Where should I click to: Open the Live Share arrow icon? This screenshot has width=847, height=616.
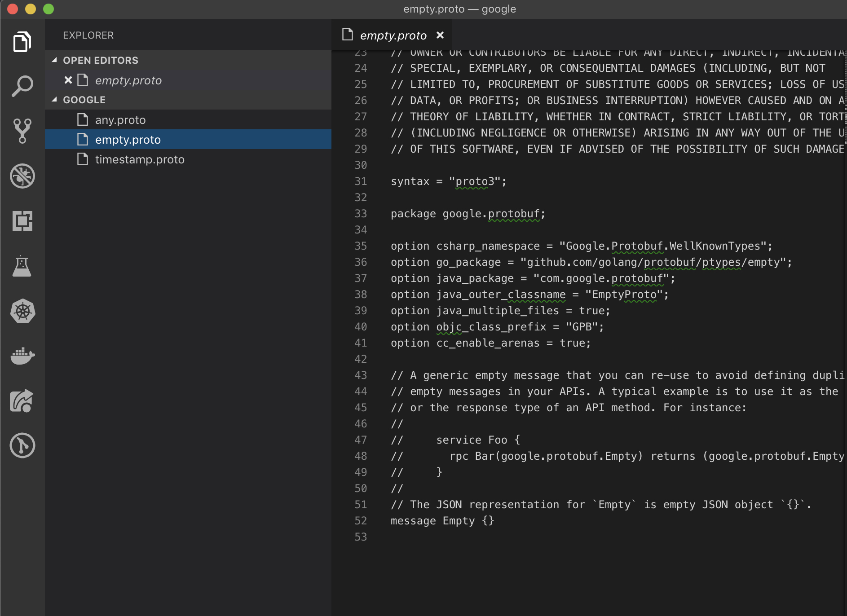[x=22, y=401]
